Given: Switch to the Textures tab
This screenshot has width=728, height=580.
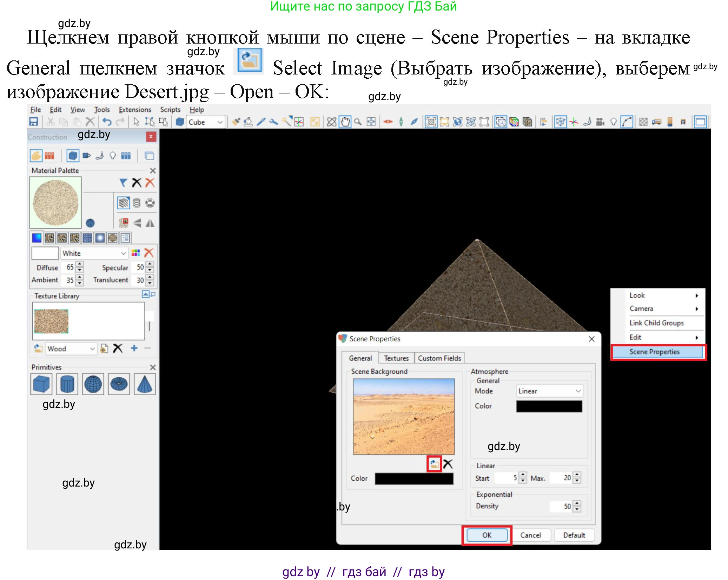Looking at the screenshot, I should point(396,358).
